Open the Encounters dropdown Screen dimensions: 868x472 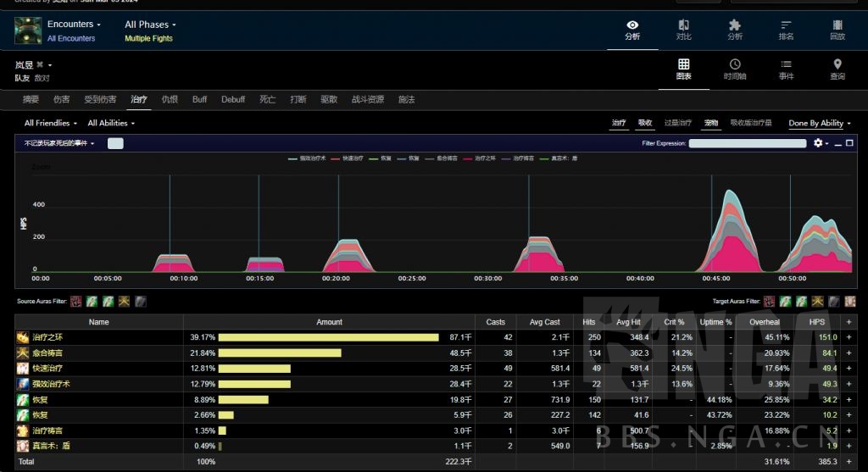pos(75,25)
